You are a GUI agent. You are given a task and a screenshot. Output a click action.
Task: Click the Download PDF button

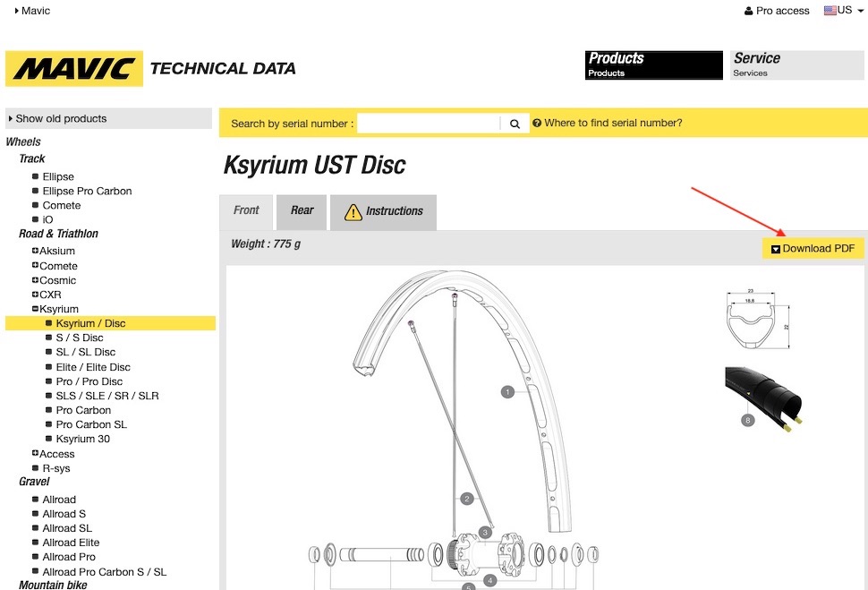click(x=813, y=249)
